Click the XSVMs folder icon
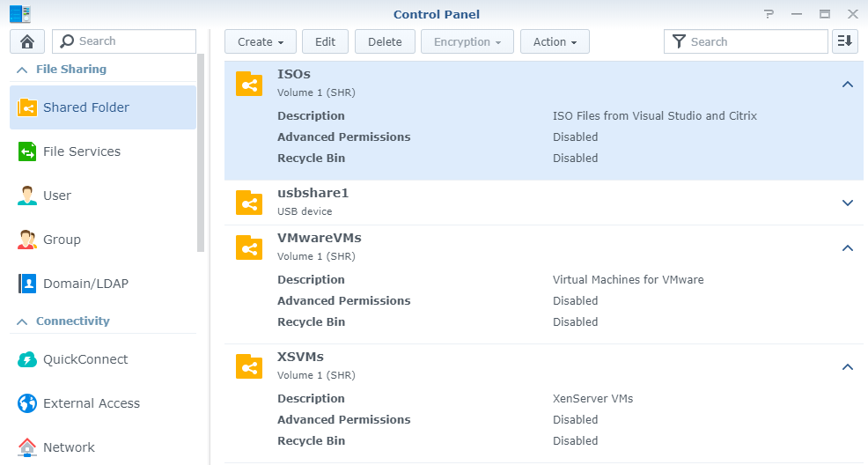This screenshot has width=868, height=465. (250, 366)
